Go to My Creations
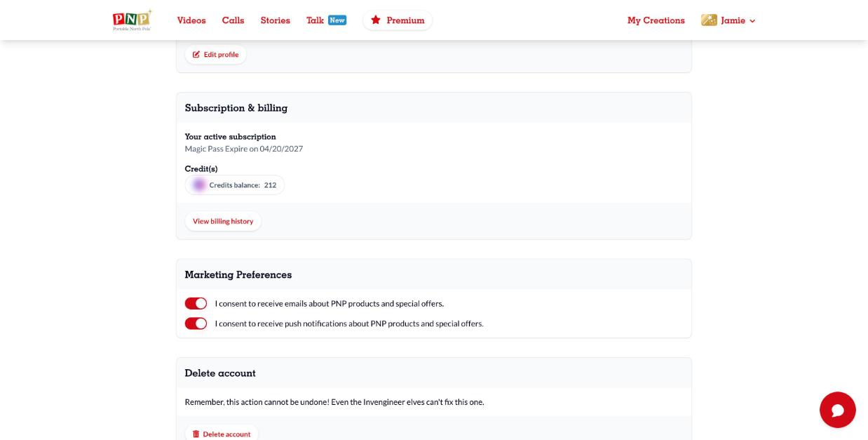Screen dimensions: 868x440 [656, 20]
